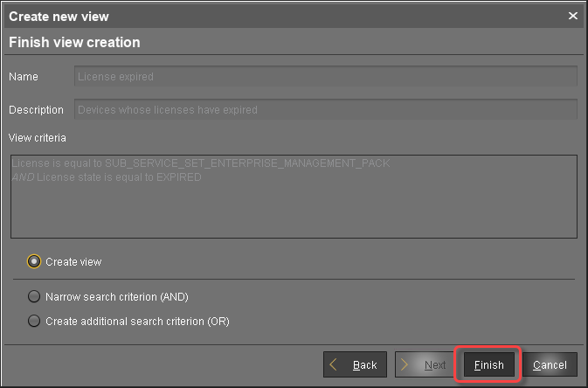
Task: Click the SUB_SERVICE_SET_ENTERPRISE_MANAGEMENT_PACK criteria line
Action: (201, 163)
